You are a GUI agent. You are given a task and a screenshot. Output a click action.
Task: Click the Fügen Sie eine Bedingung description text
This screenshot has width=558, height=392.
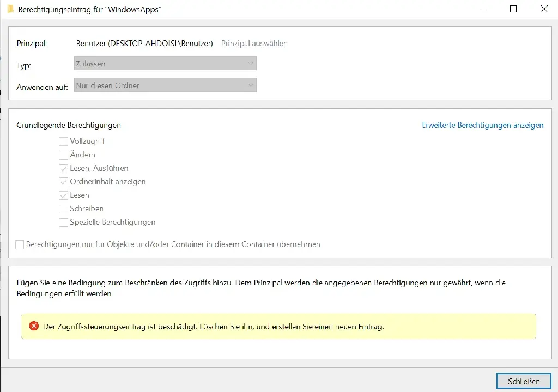(x=261, y=288)
